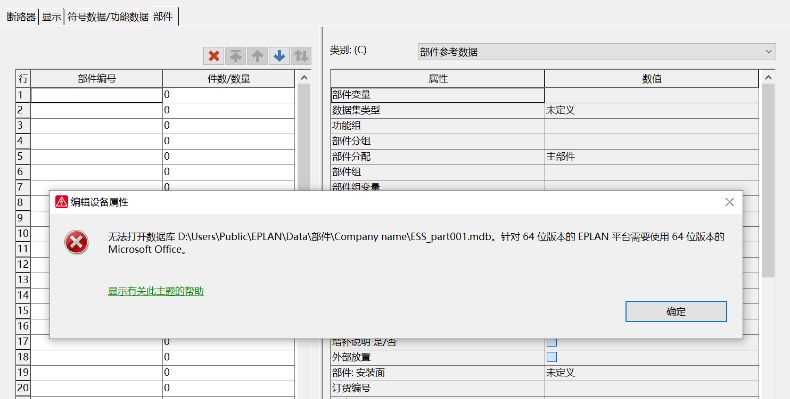
Task: Confirm the error with 确定 button
Action: (x=676, y=311)
